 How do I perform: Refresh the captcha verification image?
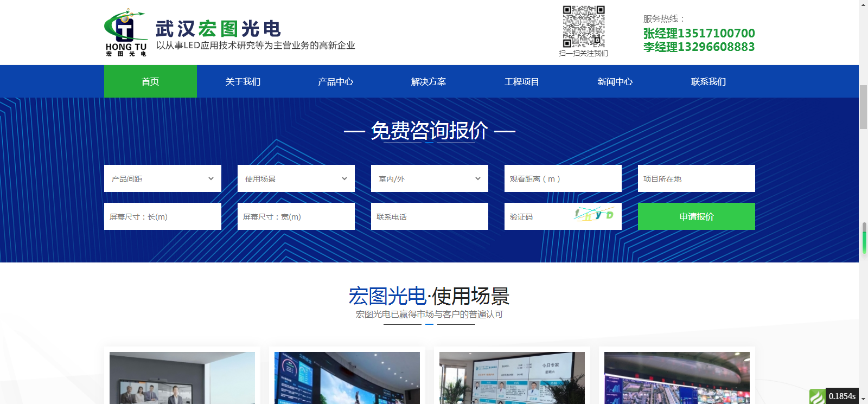(594, 215)
